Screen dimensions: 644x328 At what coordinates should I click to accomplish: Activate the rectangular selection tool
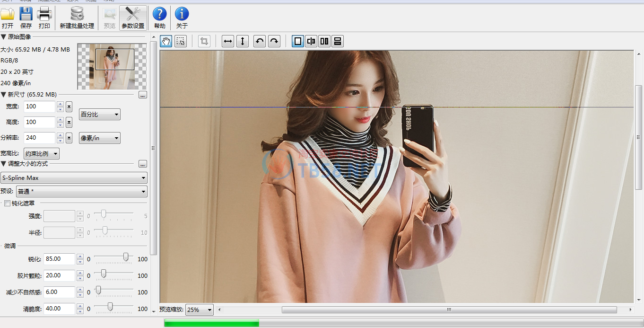click(180, 41)
